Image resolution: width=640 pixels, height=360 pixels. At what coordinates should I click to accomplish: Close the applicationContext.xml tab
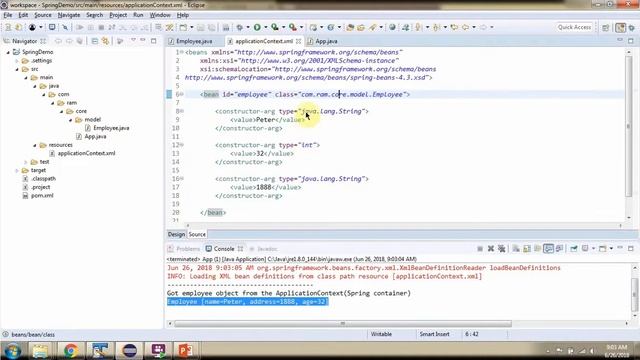[298, 41]
